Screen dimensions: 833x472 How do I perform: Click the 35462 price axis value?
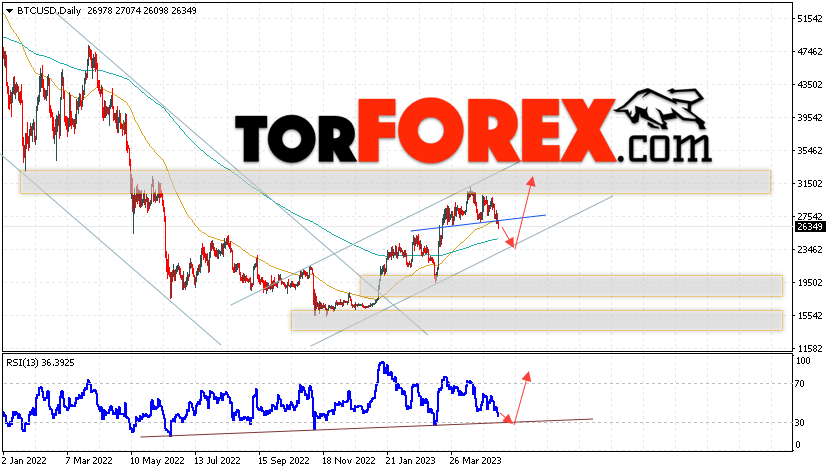click(810, 150)
